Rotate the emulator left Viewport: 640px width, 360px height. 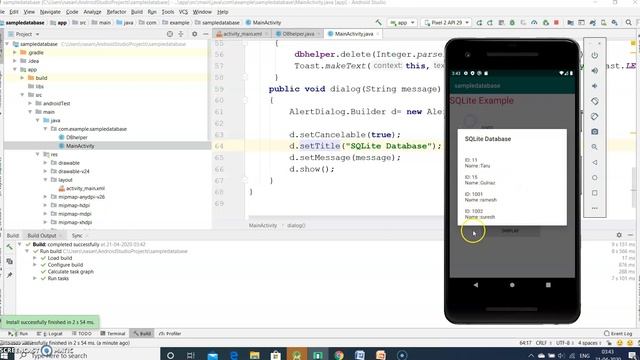click(x=595, y=101)
